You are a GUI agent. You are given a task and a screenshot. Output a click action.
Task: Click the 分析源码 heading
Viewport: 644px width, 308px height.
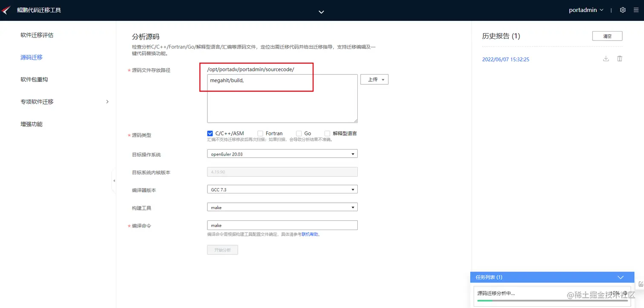coord(146,37)
